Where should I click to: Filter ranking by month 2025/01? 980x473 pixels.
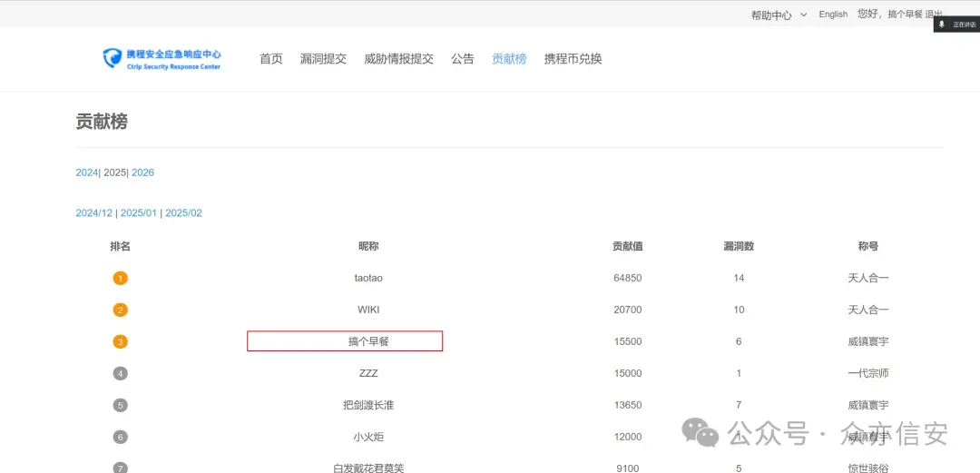pyautogui.click(x=139, y=213)
